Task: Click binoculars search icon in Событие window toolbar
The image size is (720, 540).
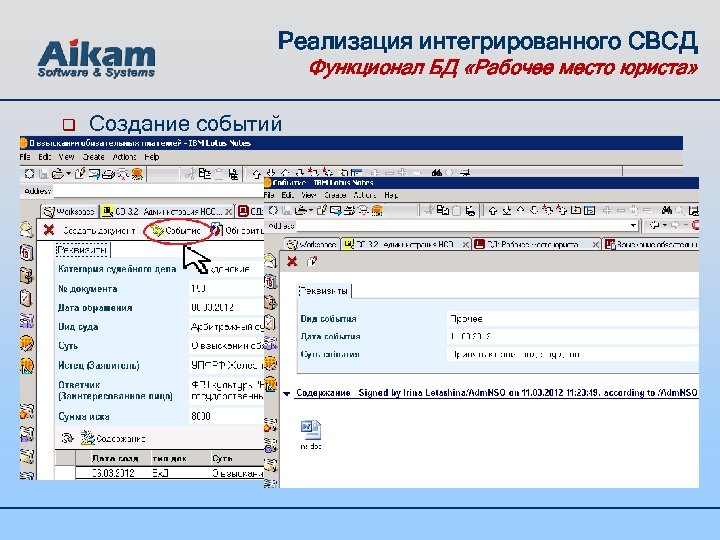Action: coord(667,210)
